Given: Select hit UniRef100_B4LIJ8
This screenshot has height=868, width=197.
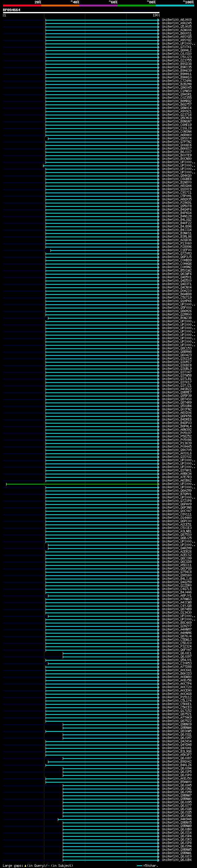Looking at the screenshot, I should click(x=177, y=579).
